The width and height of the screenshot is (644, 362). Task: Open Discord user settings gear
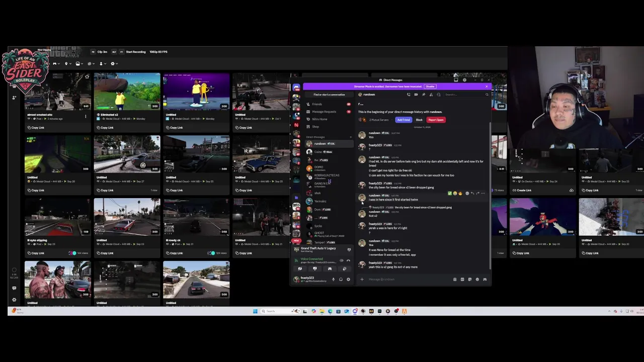click(x=348, y=279)
